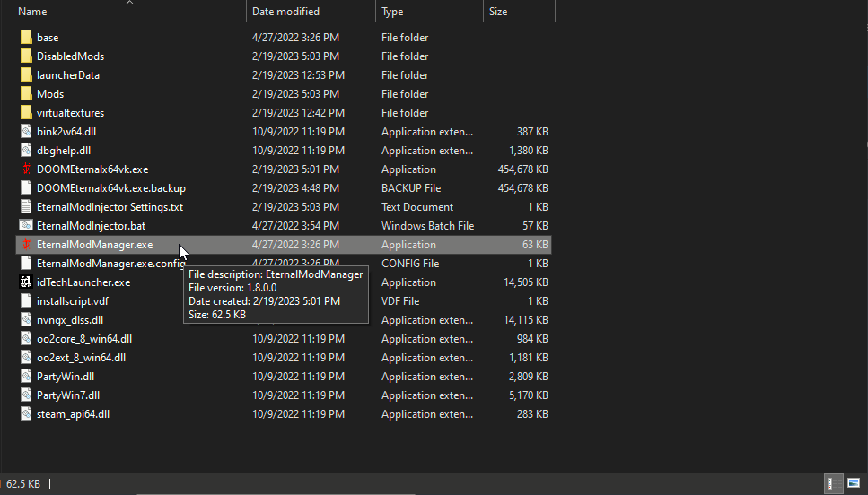Select file name DOOMEternalx64vk.exe
This screenshot has height=495, width=868.
92,169
